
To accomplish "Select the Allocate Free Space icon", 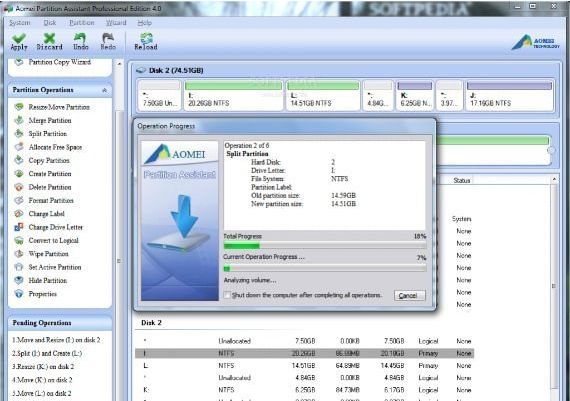I will (19, 147).
